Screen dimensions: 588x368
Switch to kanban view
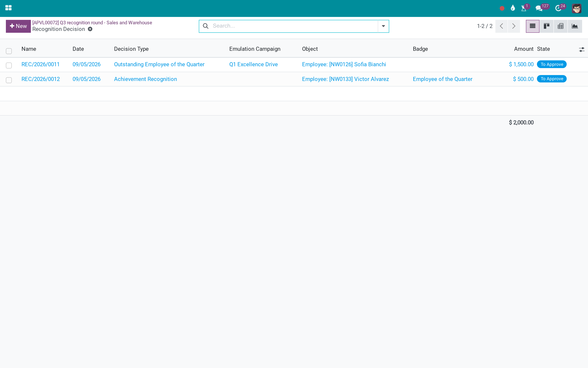(x=546, y=26)
